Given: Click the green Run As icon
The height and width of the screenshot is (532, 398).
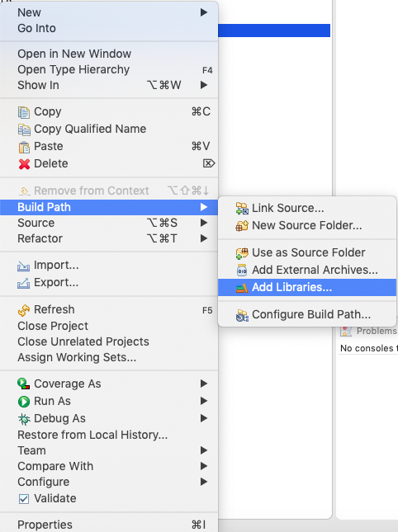Looking at the screenshot, I should pos(24,402).
